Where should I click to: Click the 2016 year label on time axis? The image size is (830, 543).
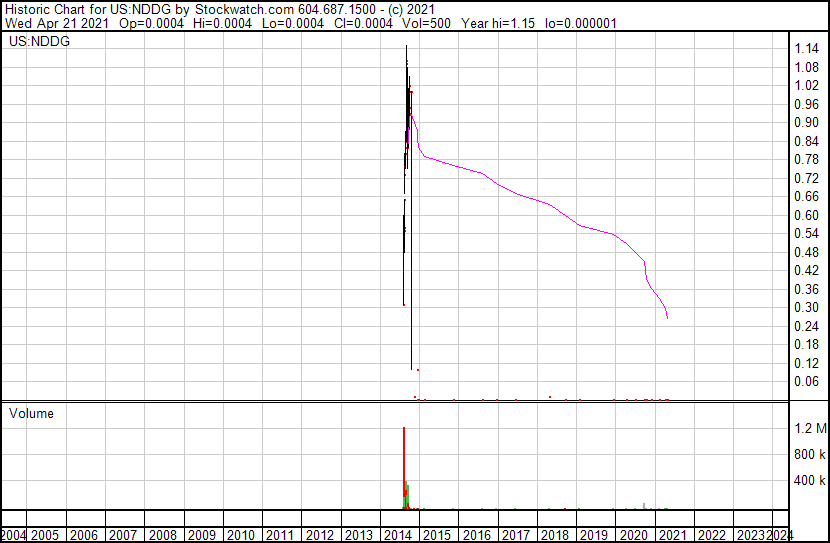[x=477, y=535]
